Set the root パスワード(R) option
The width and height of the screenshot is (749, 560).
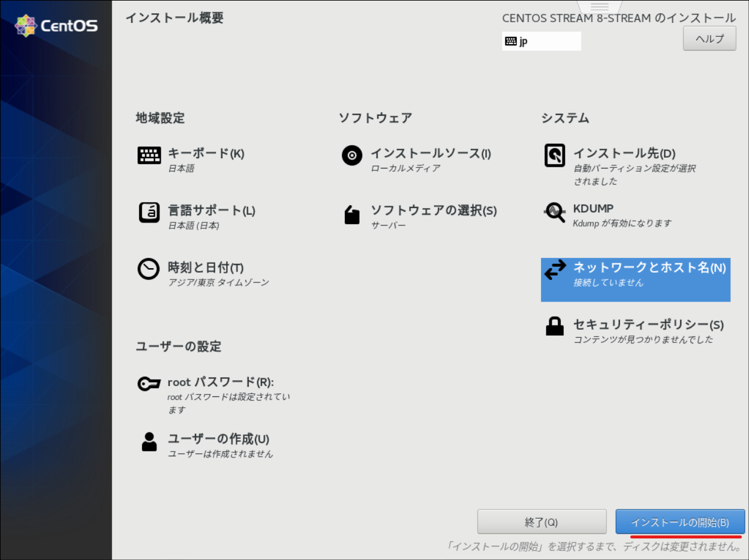(220, 383)
